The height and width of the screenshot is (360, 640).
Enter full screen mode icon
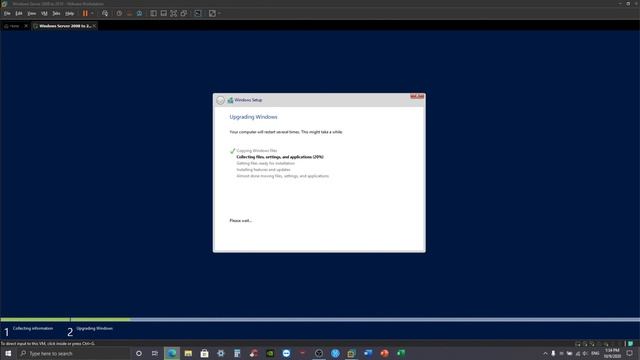point(174,13)
